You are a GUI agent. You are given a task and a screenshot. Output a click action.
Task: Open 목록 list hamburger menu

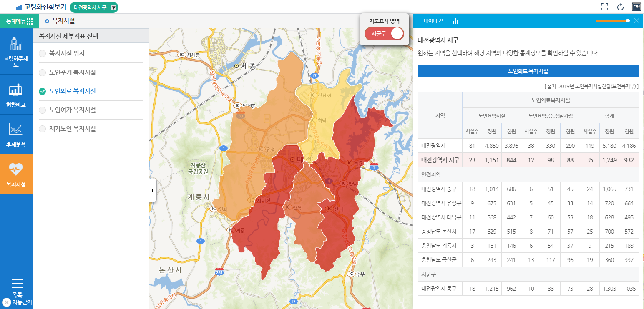17,284
